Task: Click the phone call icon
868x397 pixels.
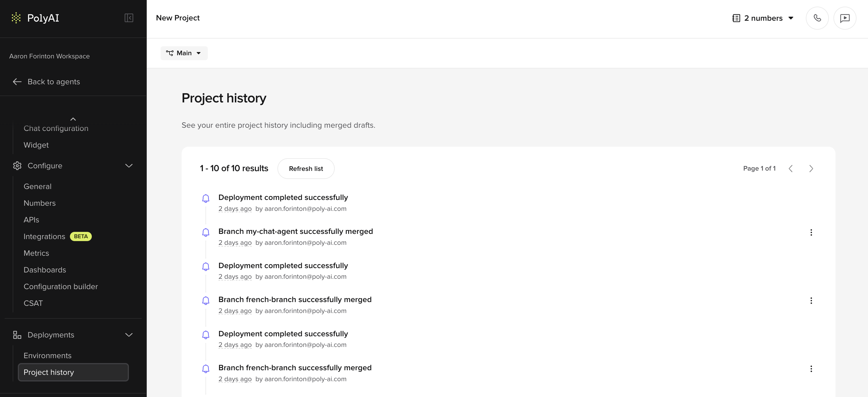Action: 817,18
